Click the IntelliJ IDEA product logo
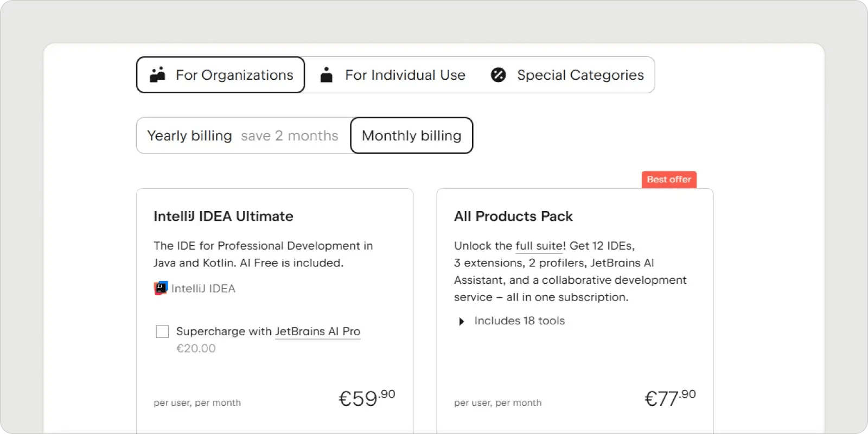868x434 pixels. [161, 288]
